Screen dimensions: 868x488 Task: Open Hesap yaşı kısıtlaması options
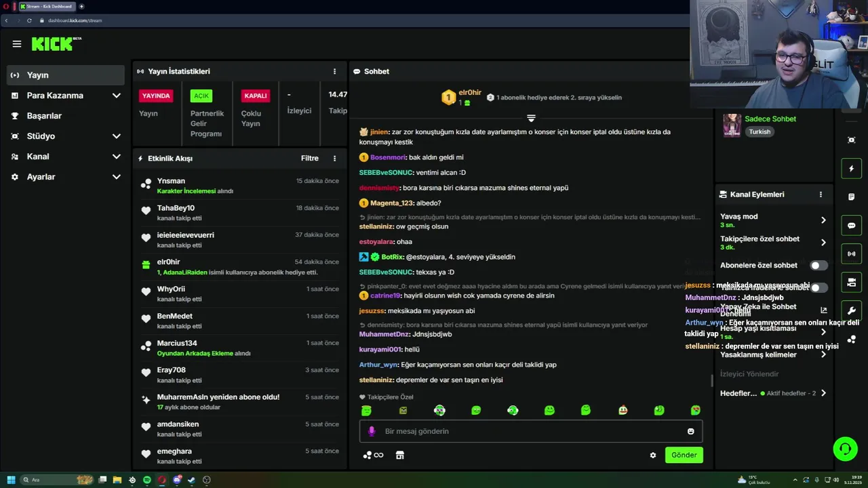[x=823, y=332]
